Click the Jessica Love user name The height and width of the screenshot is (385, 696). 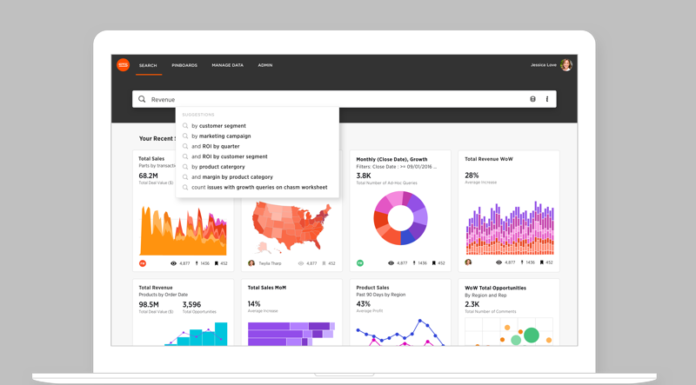543,65
